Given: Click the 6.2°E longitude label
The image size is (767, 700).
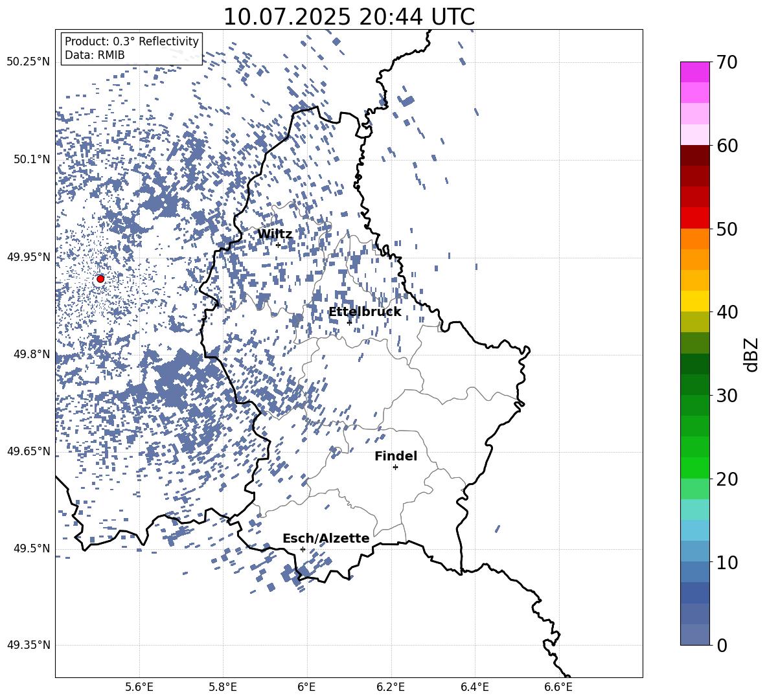Looking at the screenshot, I should click(391, 687).
